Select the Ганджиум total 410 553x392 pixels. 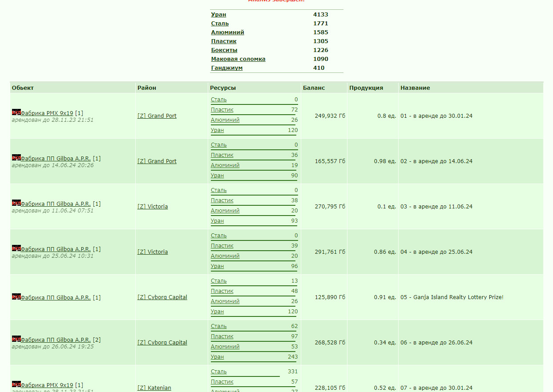click(x=319, y=68)
